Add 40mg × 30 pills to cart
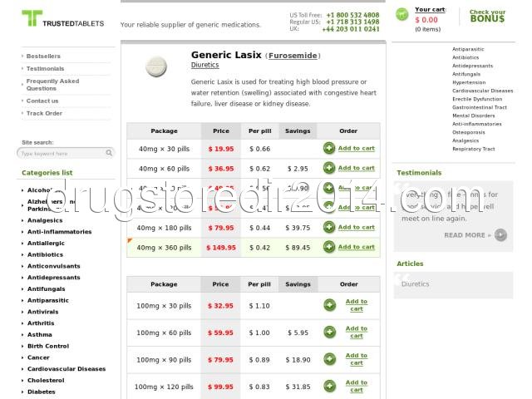Image resolution: width=532 pixels, height=399 pixels. click(357, 148)
